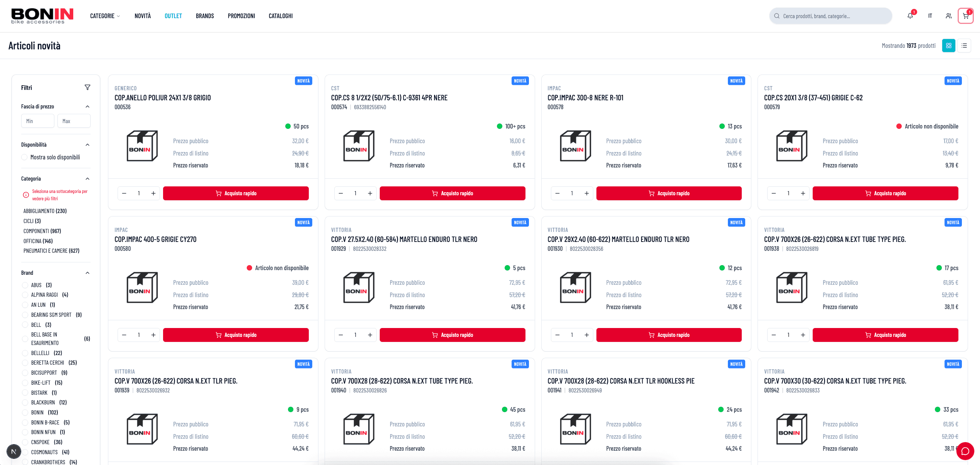Image resolution: width=980 pixels, height=465 pixels.
Task: Click the Min price input field
Action: click(38, 121)
